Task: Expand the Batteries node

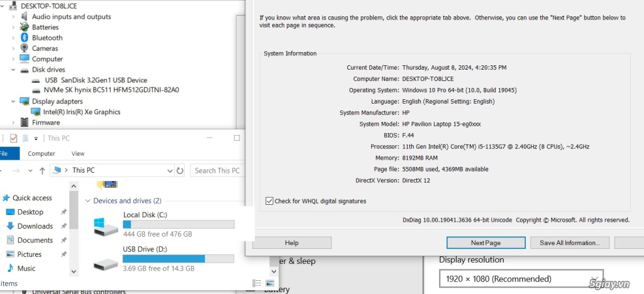Action: [x=13, y=27]
